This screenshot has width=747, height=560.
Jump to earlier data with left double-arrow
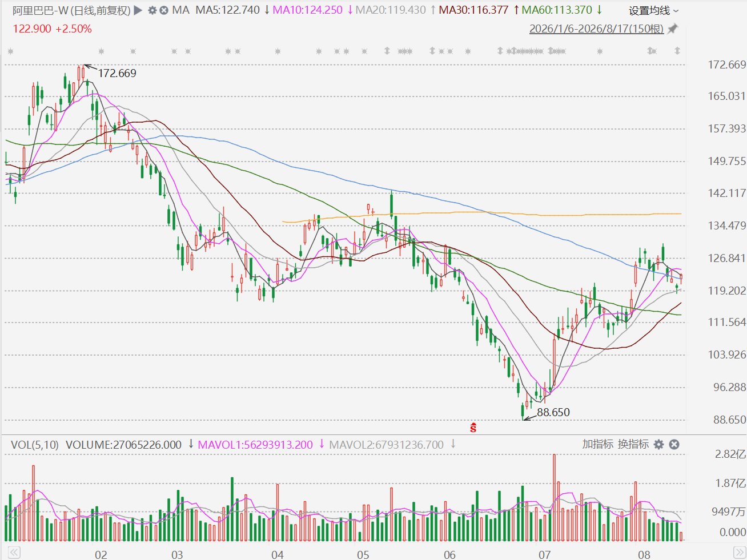(14, 552)
